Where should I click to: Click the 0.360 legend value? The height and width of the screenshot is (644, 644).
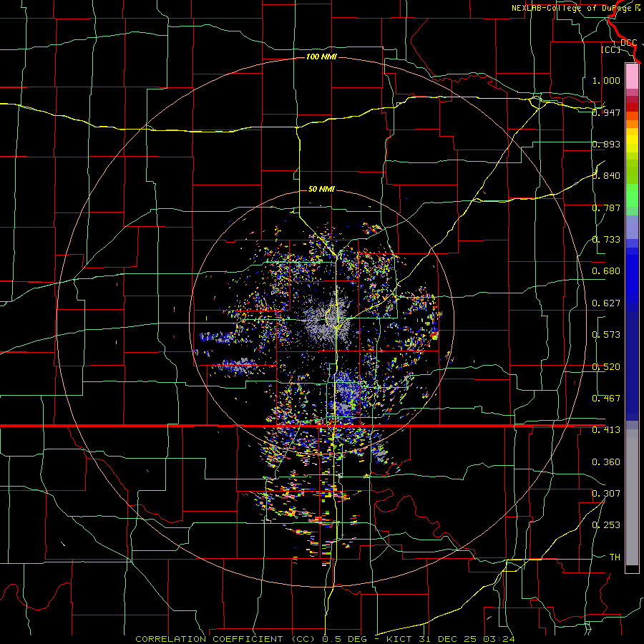tap(606, 462)
